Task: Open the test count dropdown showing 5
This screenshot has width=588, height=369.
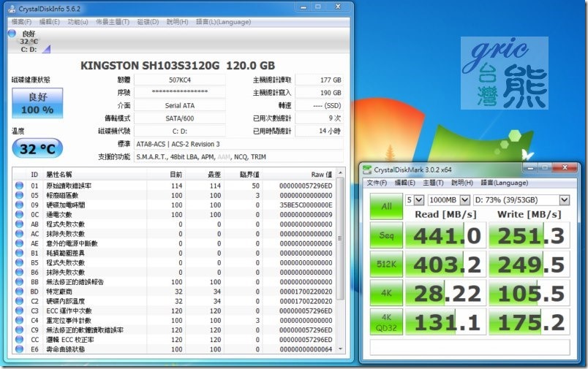Action: (x=415, y=199)
